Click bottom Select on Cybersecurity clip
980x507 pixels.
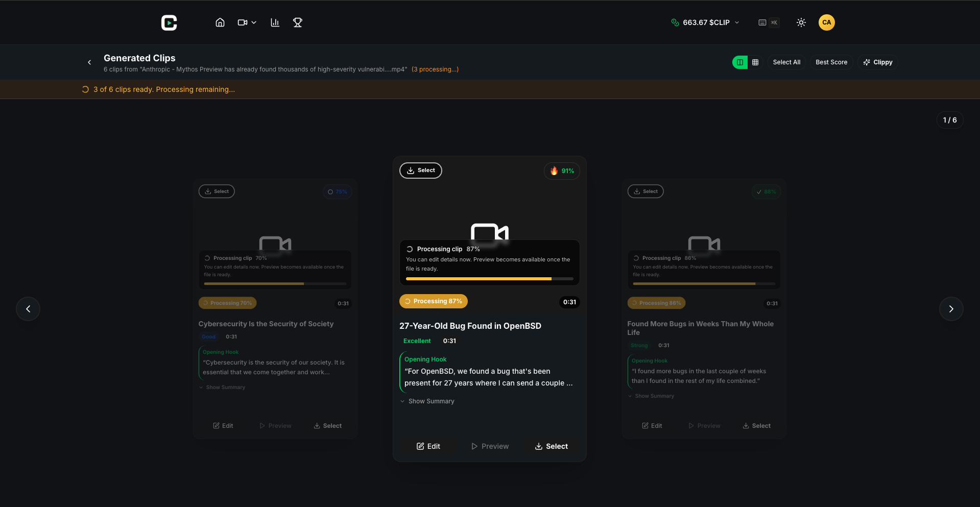[327, 426]
